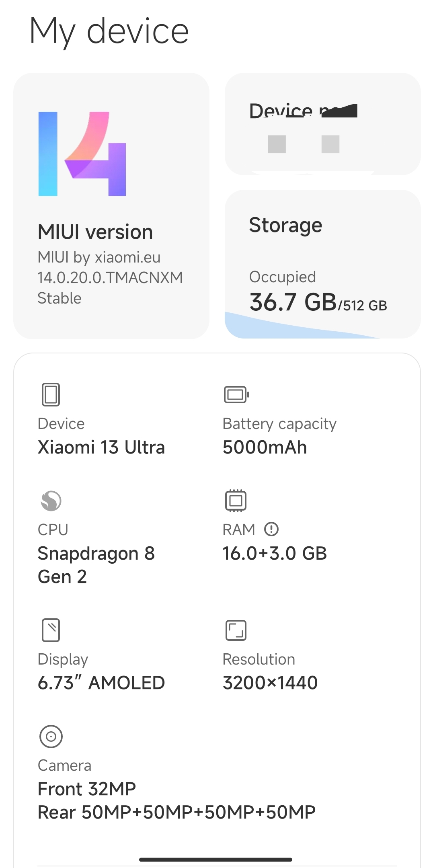Tap the Display screen icon
Image resolution: width=433 pixels, height=868 pixels.
pyautogui.click(x=51, y=630)
